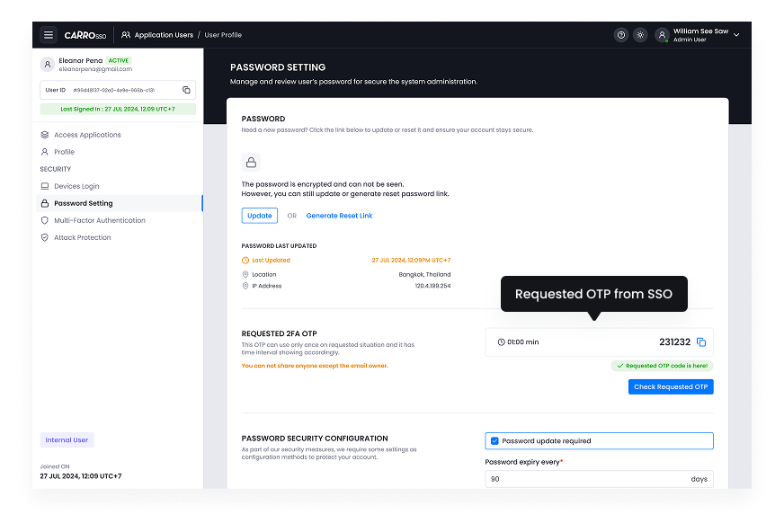This screenshot has width=784, height=532.
Task: Navigate to Application Users breadcrumb
Action: tap(164, 35)
